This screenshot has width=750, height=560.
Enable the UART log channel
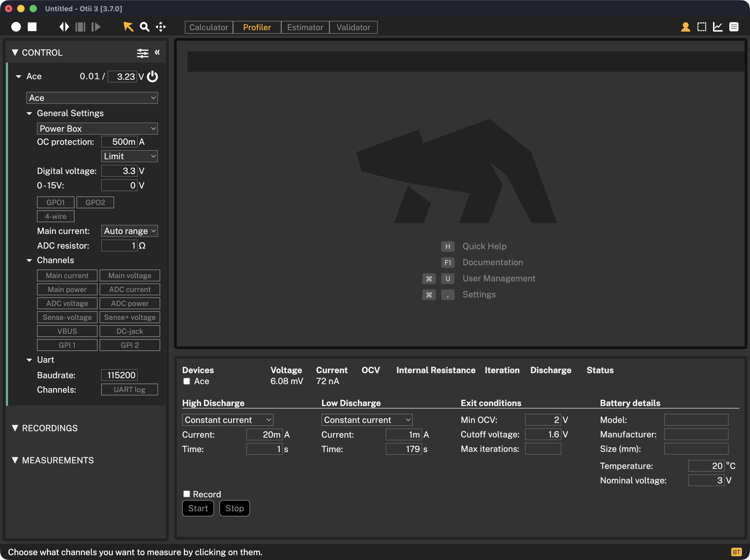[x=130, y=389]
